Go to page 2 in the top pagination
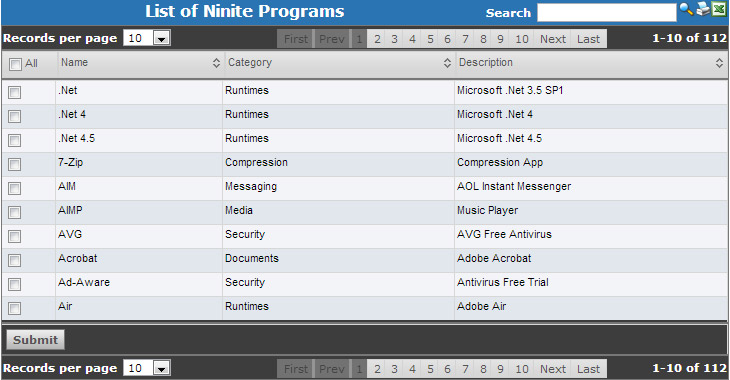730x380 pixels. click(x=377, y=39)
